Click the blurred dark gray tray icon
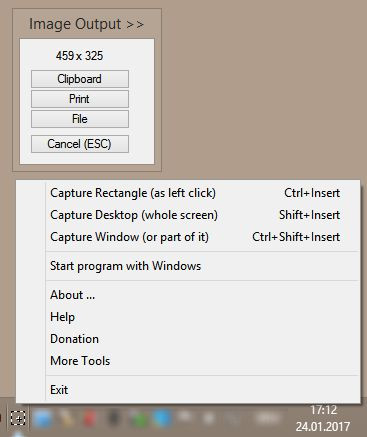The width and height of the screenshot is (367, 437). click(114, 419)
